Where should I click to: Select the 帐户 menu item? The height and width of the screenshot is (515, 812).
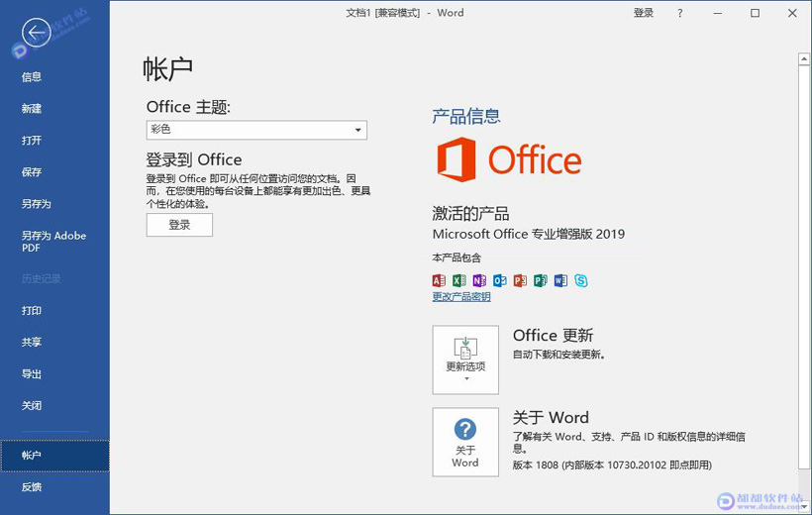click(54, 456)
